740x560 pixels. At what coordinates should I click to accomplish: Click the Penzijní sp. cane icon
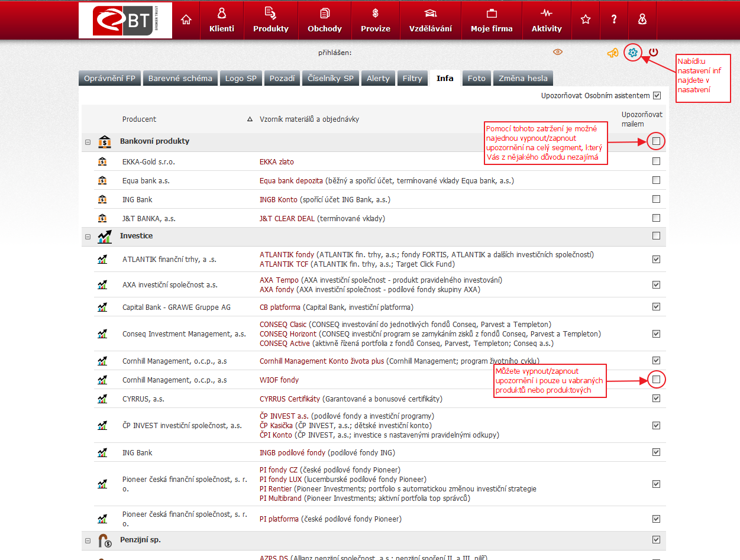[x=104, y=540]
